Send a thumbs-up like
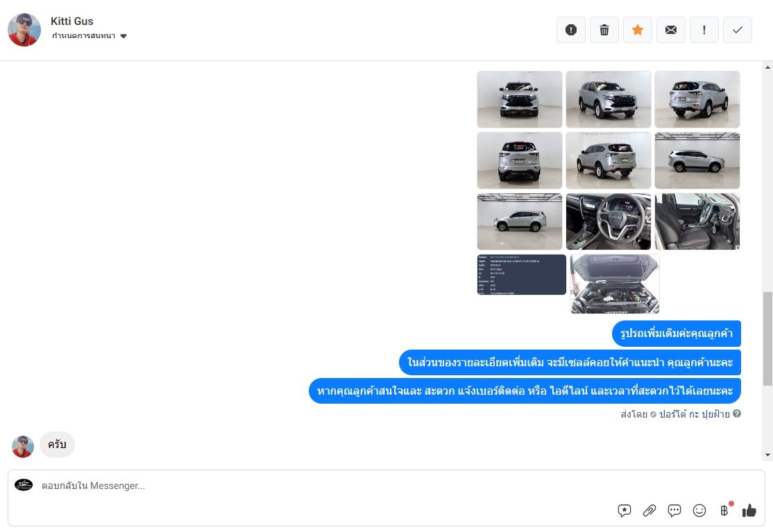 click(749, 510)
